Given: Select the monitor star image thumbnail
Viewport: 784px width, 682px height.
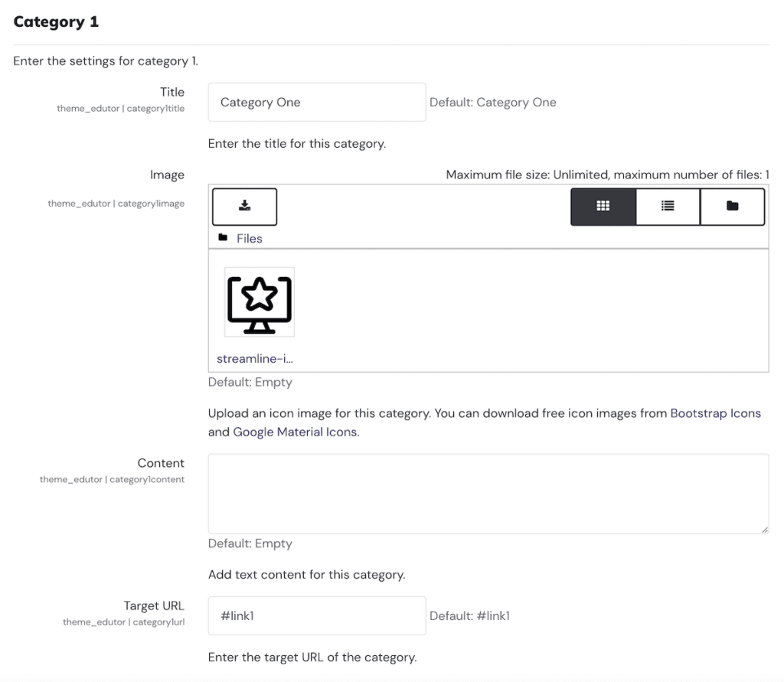Looking at the screenshot, I should click(x=260, y=302).
